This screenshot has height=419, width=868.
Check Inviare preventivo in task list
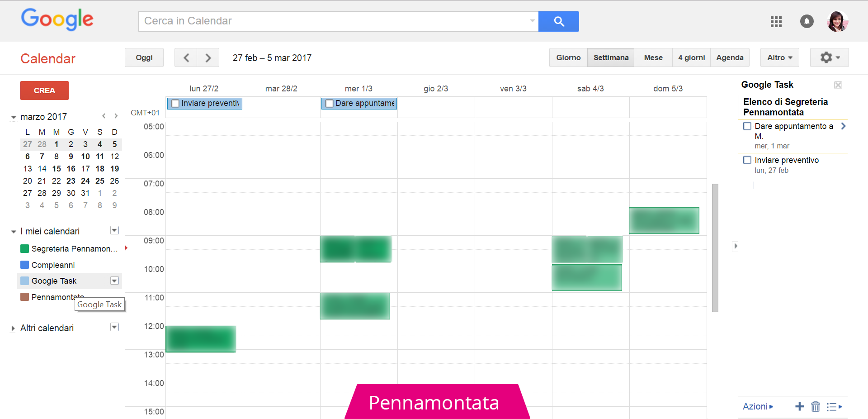(747, 160)
